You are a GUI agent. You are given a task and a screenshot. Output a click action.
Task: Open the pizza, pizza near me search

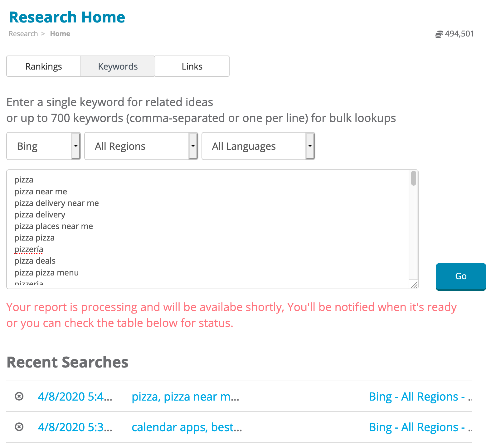[x=185, y=397]
